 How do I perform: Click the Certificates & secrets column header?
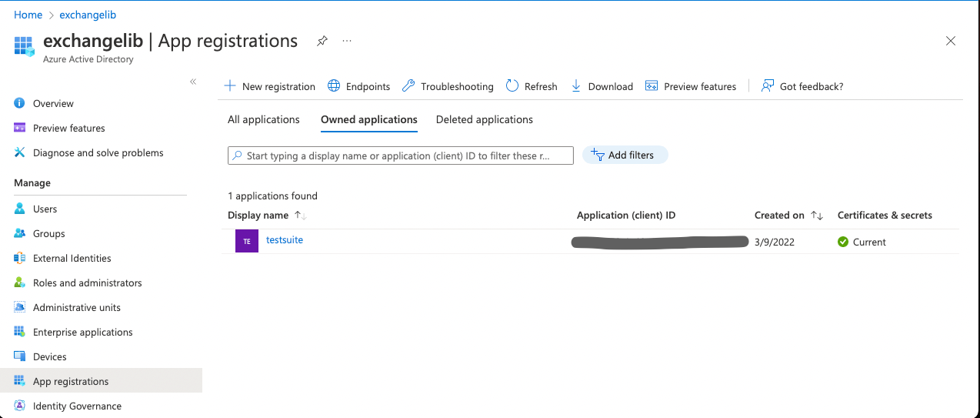pyautogui.click(x=885, y=216)
